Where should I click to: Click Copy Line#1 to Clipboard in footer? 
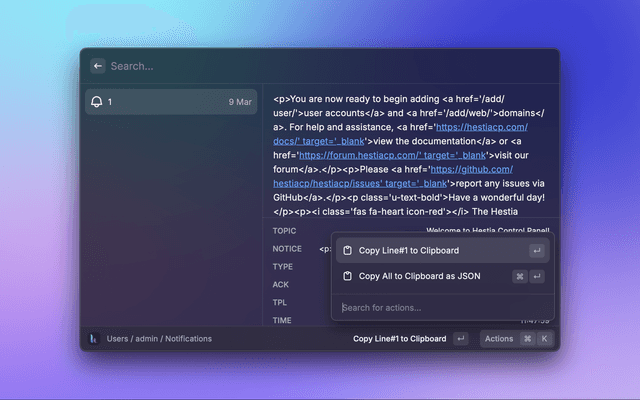[399, 339]
